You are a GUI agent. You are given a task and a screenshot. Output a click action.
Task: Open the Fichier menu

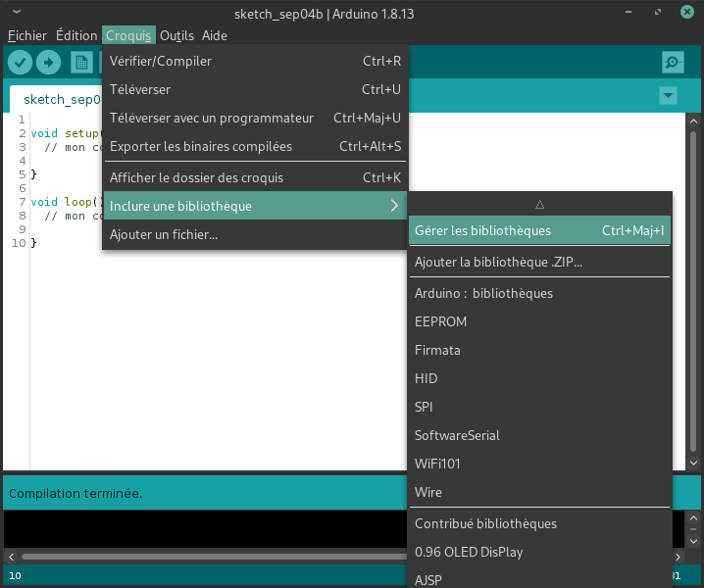point(27,35)
